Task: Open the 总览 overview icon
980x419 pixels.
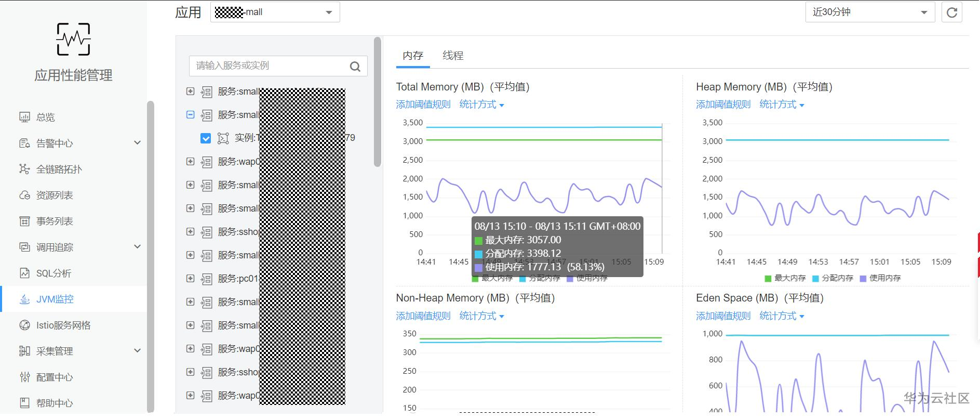Action: coord(24,117)
